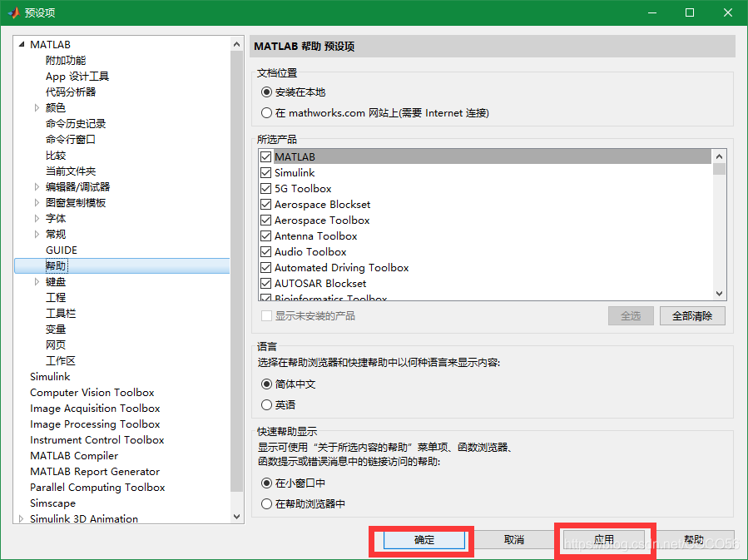Open 变量 preferences
Image resolution: width=748 pixels, height=560 pixels.
coord(56,330)
